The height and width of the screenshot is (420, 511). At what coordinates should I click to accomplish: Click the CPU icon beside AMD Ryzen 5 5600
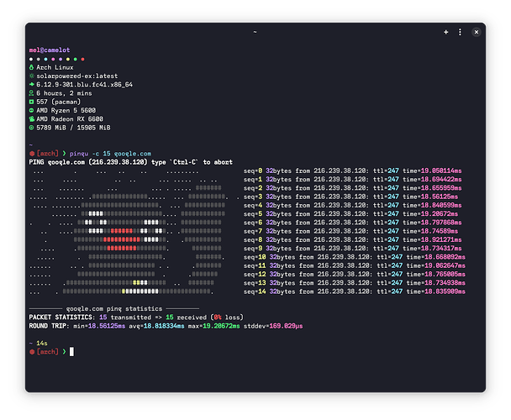pyautogui.click(x=31, y=111)
